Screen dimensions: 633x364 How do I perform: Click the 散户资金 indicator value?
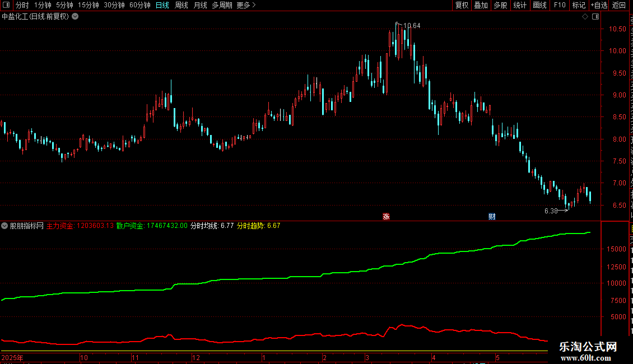pos(152,226)
